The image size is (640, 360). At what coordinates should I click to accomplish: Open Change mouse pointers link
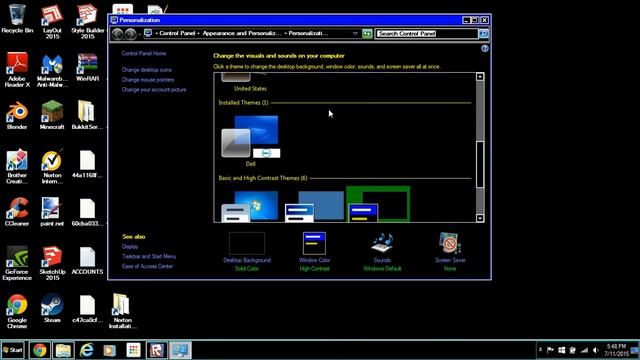tap(148, 80)
